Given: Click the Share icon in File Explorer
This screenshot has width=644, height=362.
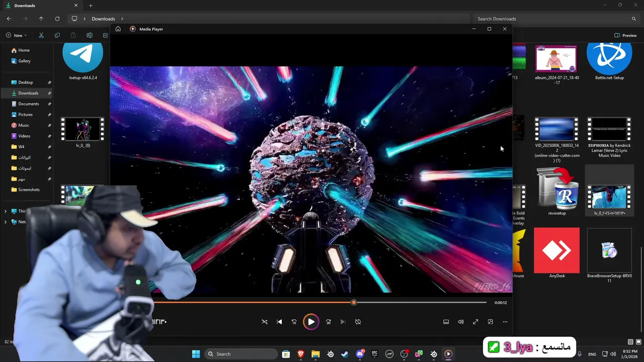Looking at the screenshot, I should pos(105,35).
